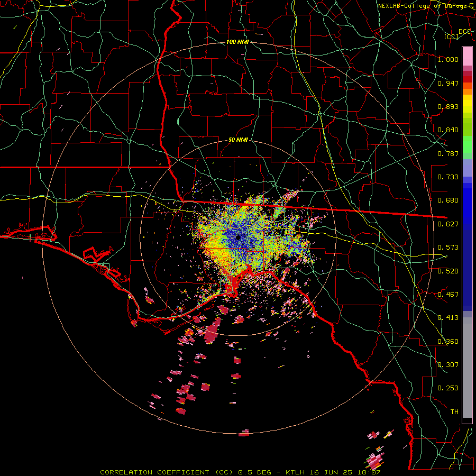Select the 0.947 scale value

tap(448, 83)
